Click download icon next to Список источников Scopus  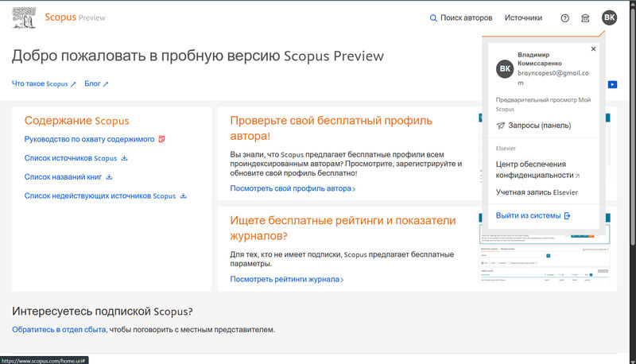pos(124,158)
